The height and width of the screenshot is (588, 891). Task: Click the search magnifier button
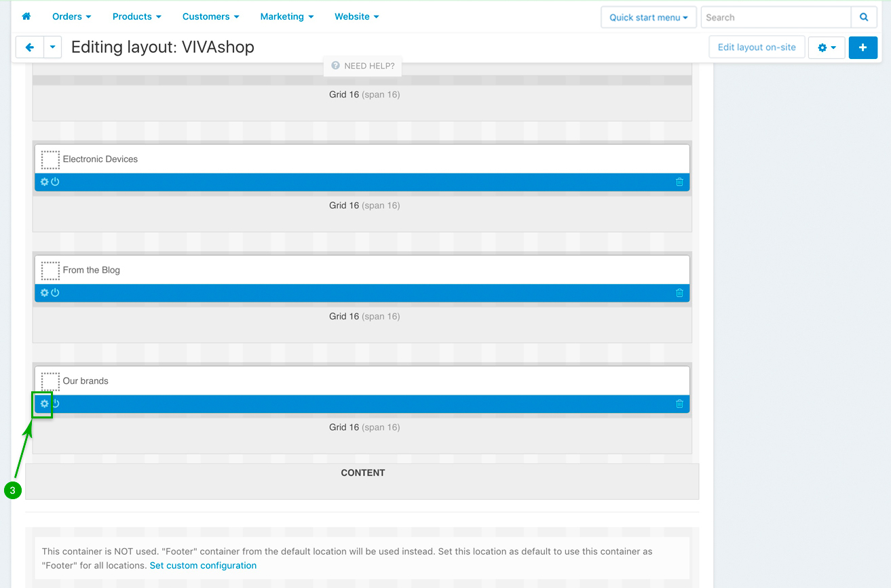pyautogui.click(x=864, y=17)
